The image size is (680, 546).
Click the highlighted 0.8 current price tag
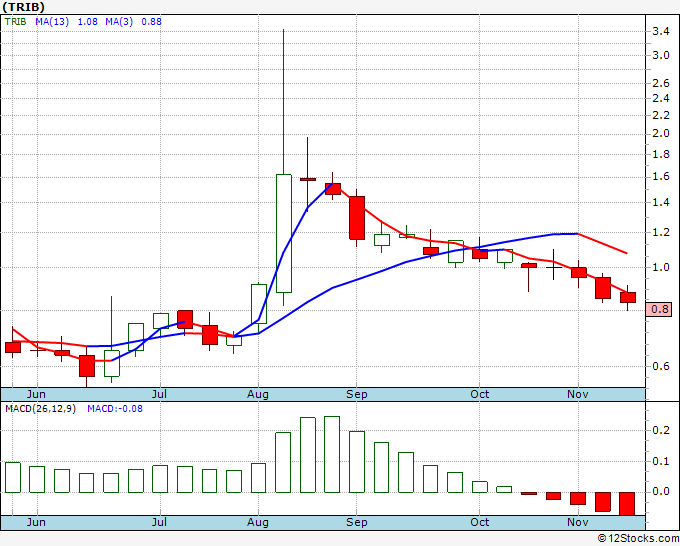660,309
